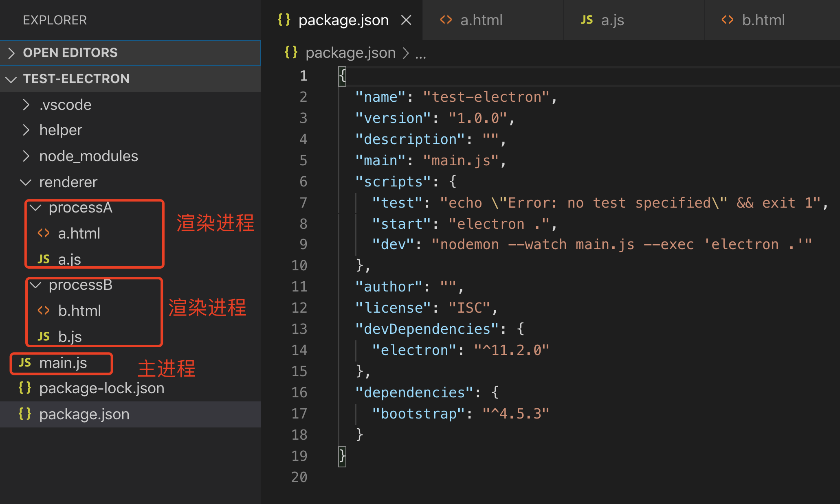
Task: Click the HTML icon beside a.html in explorer
Action: (44, 233)
